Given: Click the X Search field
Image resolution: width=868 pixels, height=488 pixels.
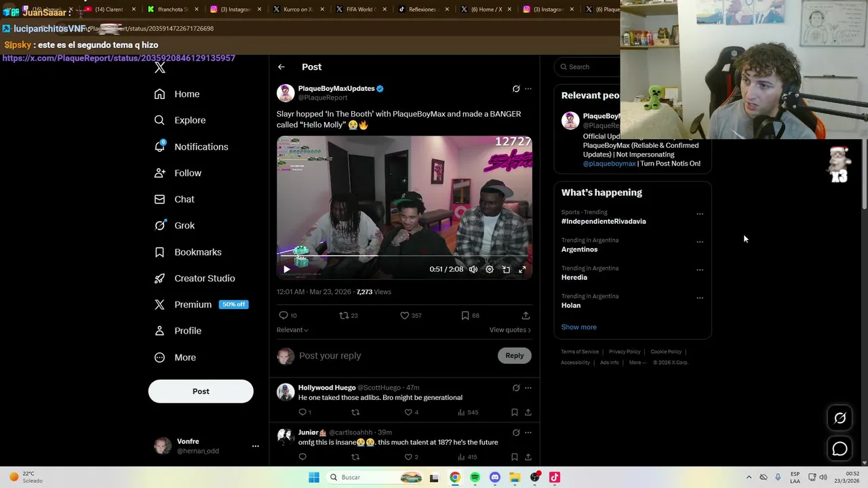Looking at the screenshot, I should [587, 67].
